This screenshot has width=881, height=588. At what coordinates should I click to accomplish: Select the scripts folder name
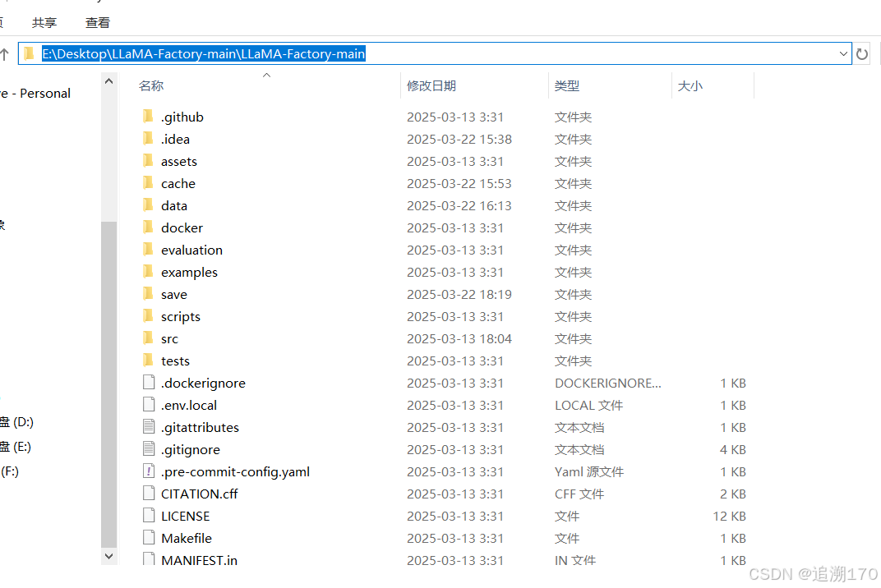click(x=180, y=317)
